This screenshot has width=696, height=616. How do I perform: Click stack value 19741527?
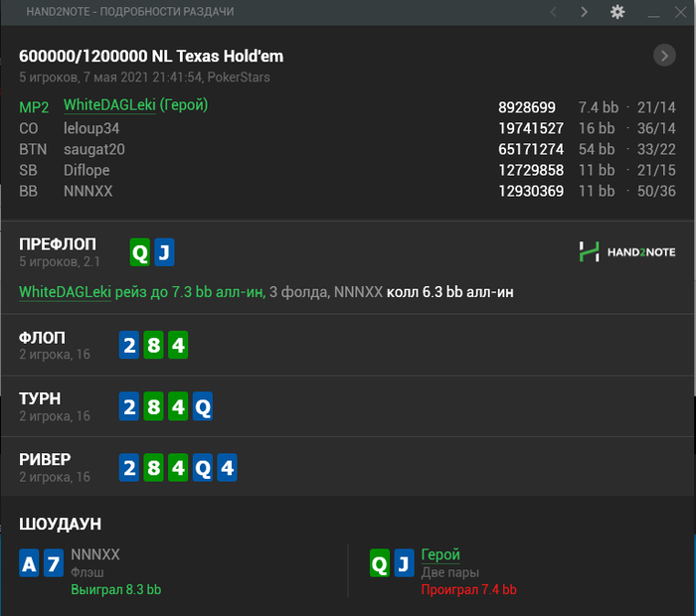tap(531, 128)
